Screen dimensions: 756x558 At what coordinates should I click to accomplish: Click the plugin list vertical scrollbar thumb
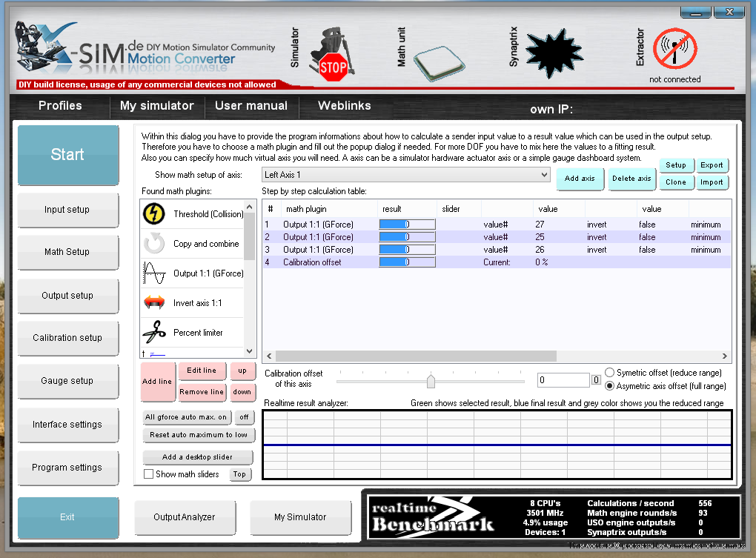[x=249, y=237]
